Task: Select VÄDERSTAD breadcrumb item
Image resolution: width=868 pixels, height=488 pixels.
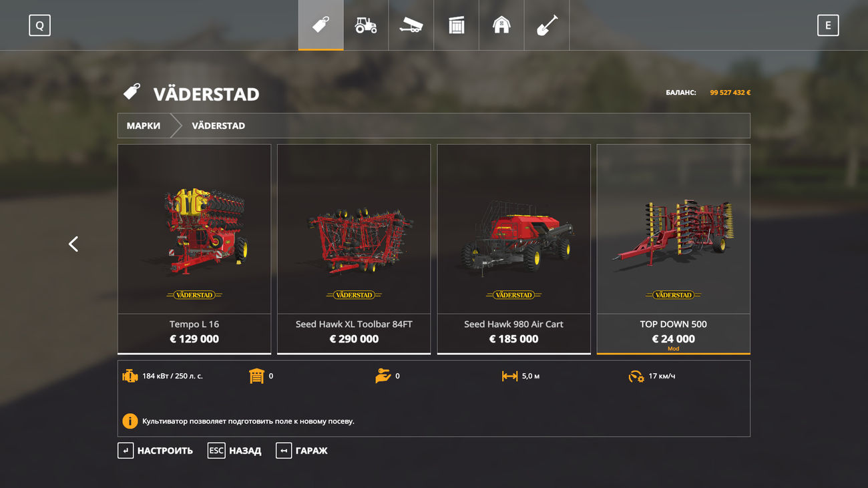Action: click(218, 126)
